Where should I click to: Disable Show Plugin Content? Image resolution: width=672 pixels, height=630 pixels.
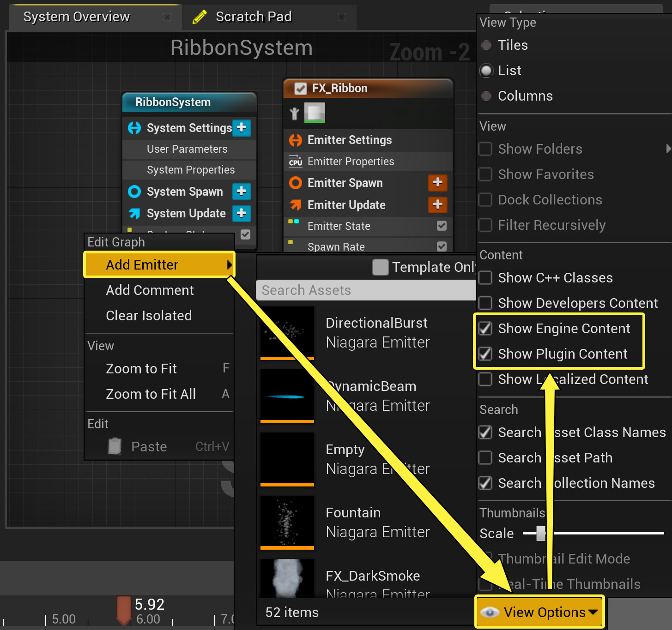485,354
